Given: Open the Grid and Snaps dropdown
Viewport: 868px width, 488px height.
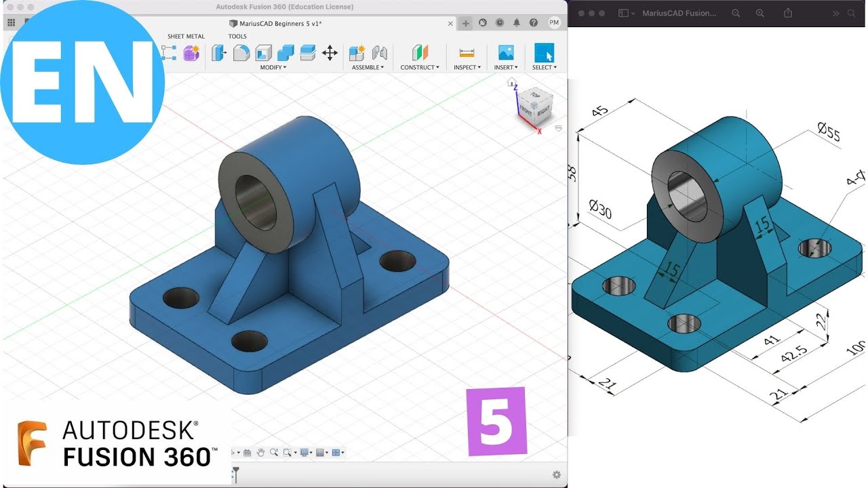Looking at the screenshot, I should [x=321, y=452].
